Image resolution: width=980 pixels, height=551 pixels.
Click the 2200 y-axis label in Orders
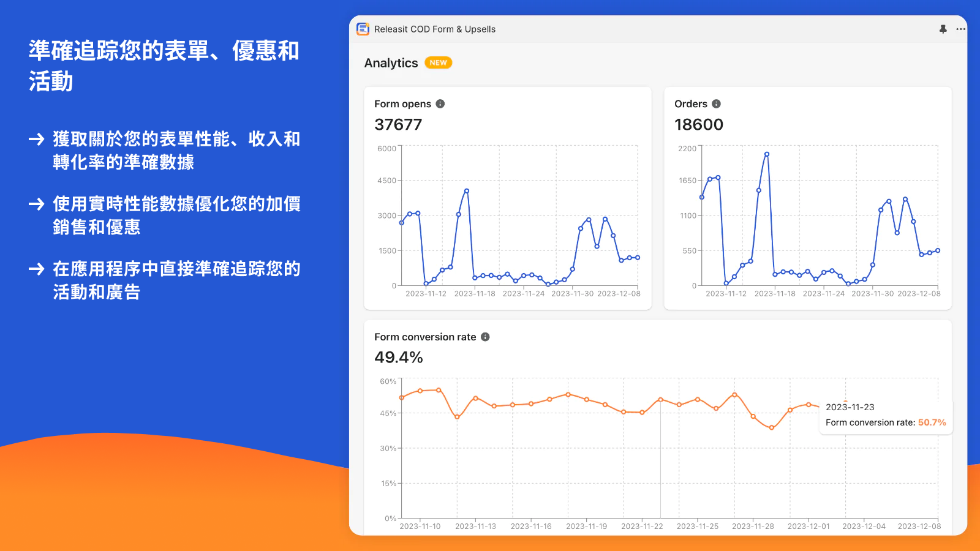[x=687, y=149]
